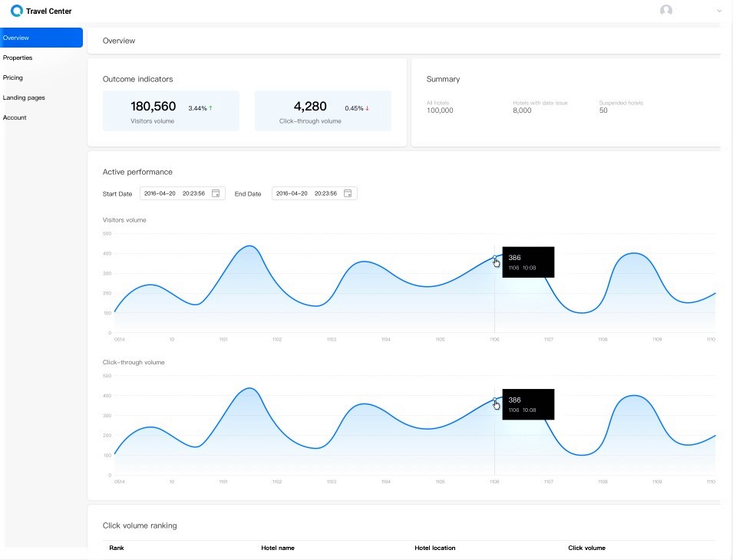Select the Visitors volume indicator card

[170, 110]
